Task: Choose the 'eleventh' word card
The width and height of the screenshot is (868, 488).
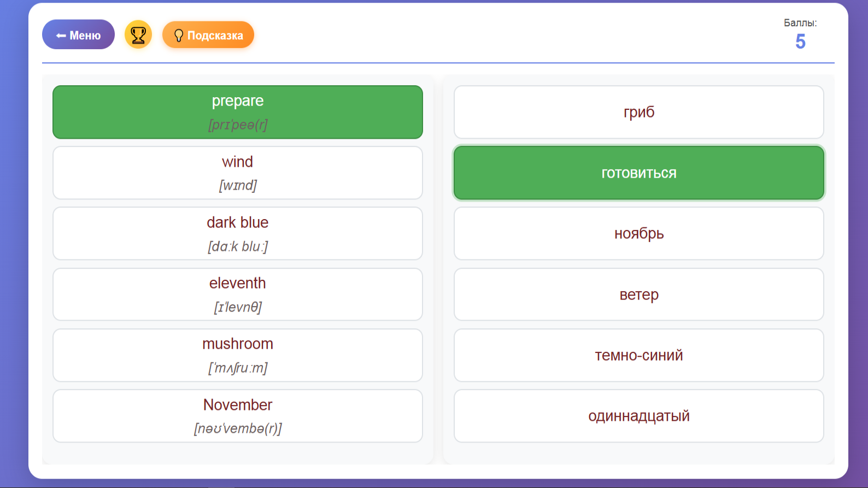Action: point(237,294)
